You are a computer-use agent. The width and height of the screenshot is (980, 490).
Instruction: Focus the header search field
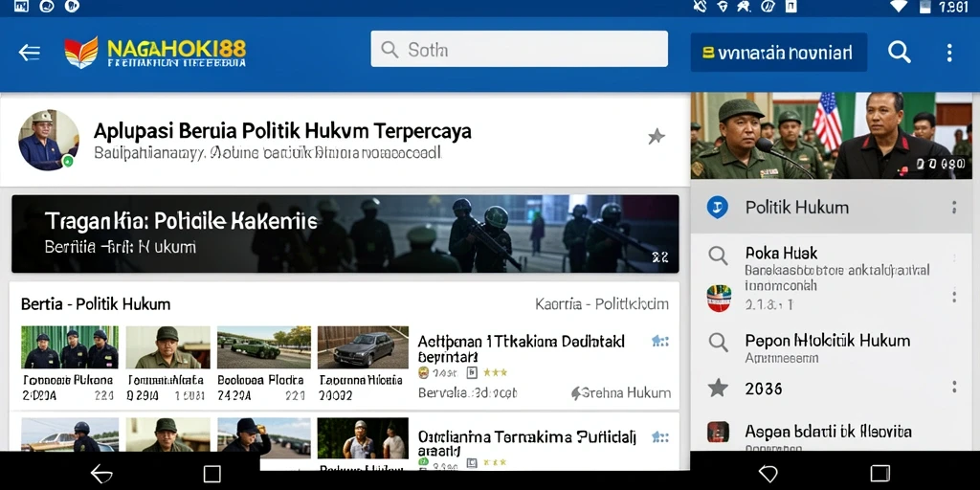tap(519, 49)
